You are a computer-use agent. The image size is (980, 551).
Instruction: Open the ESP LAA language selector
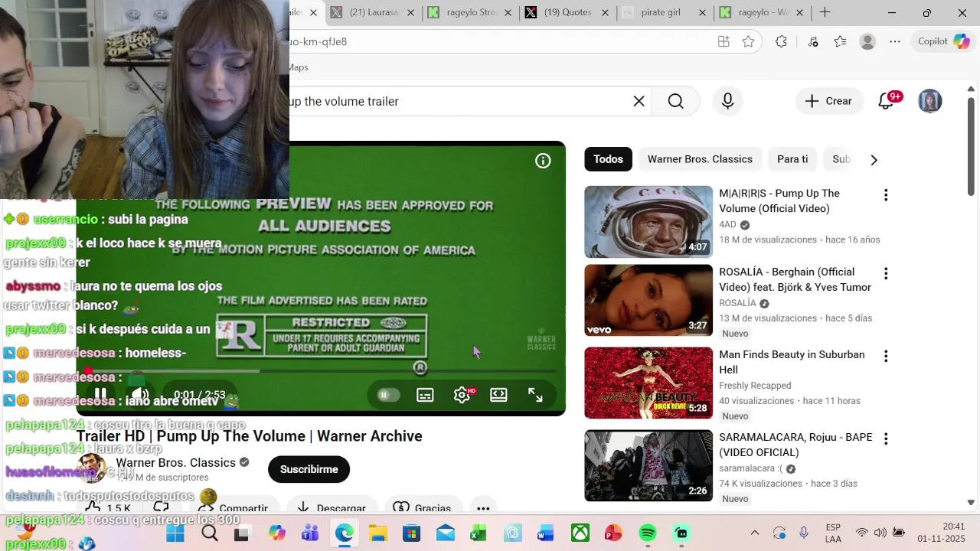coord(834,533)
